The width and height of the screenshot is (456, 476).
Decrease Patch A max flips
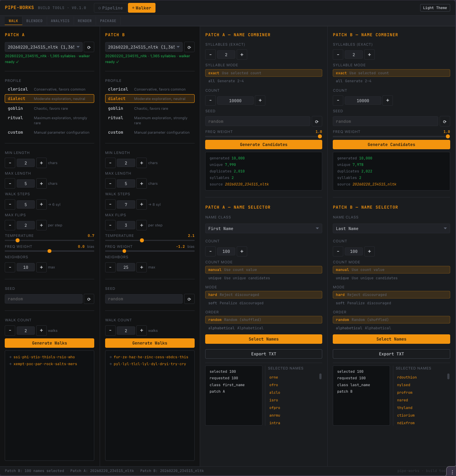10,225
